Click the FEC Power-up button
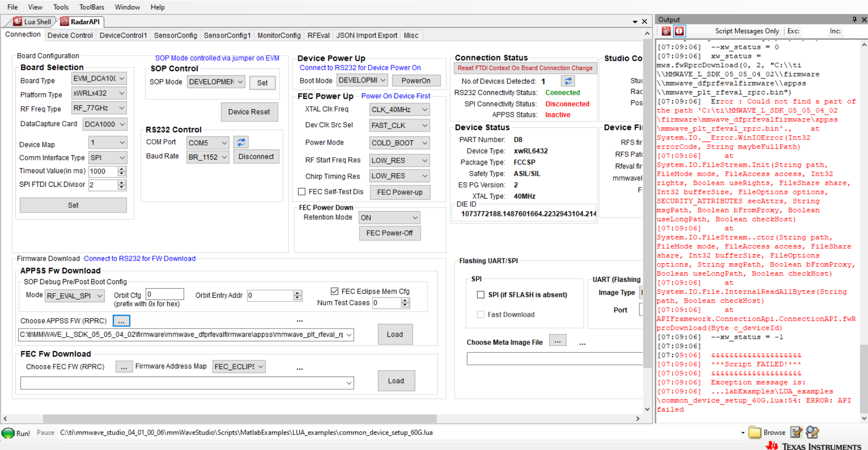The width and height of the screenshot is (868, 450). 400,192
